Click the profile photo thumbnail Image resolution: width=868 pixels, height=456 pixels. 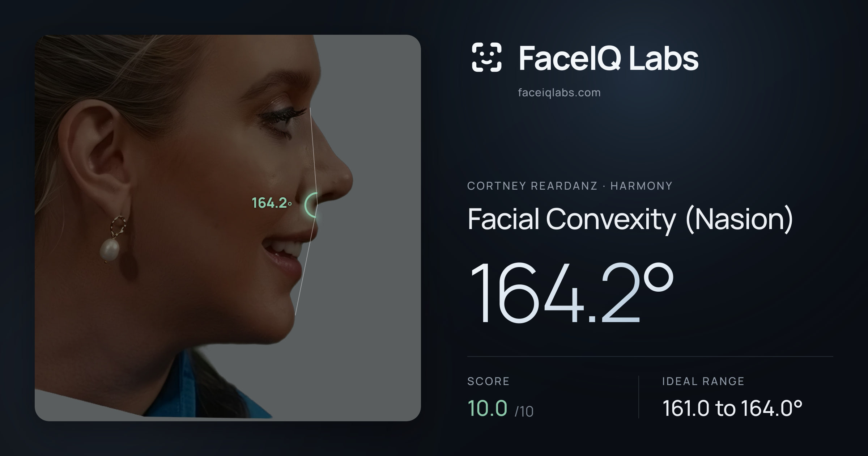[228, 228]
